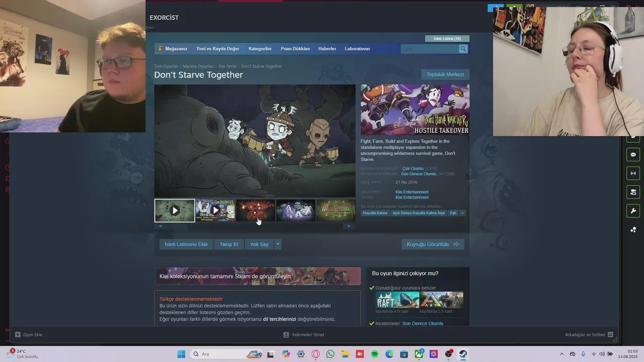Image resolution: width=644 pixels, height=362 pixels.
Task: Open the Arkadaşlar ve Sohbet chat icon
Action: (610, 334)
